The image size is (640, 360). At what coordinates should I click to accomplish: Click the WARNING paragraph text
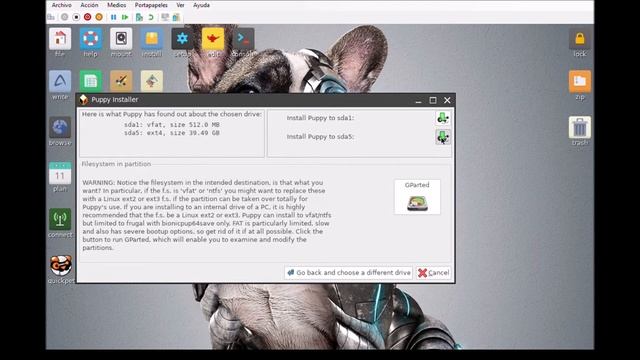coord(207,215)
